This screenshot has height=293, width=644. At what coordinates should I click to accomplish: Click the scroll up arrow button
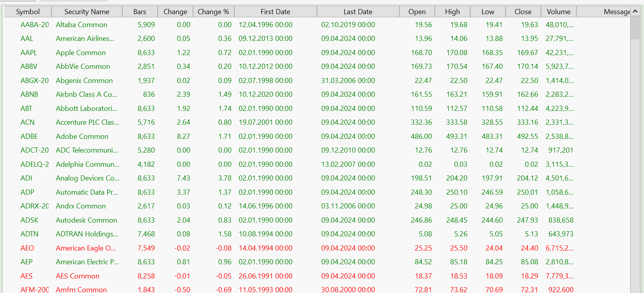[x=635, y=11]
